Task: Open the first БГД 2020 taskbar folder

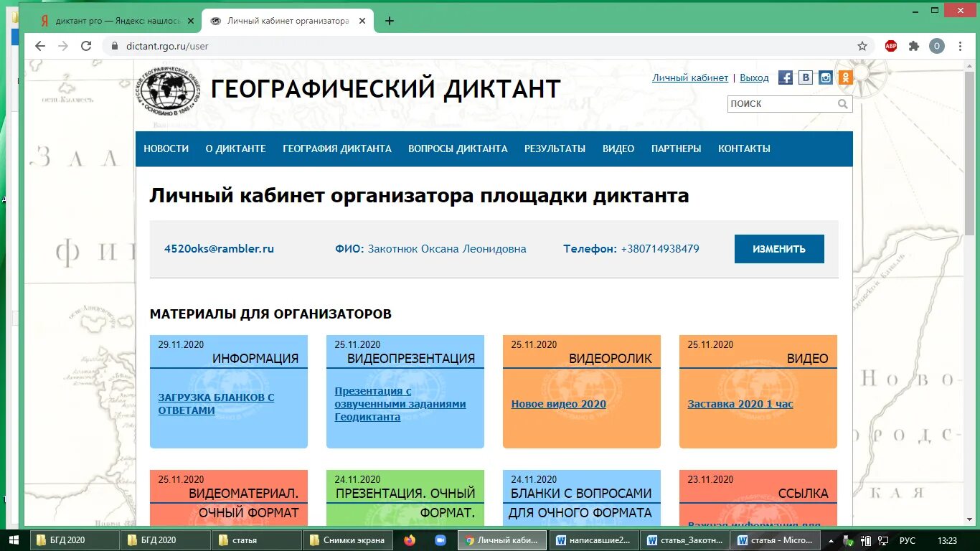Action: pos(75,540)
